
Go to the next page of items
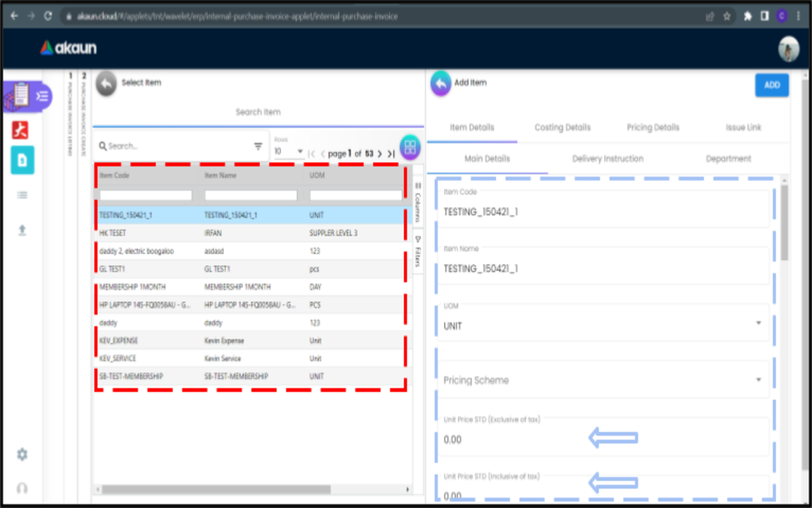[x=379, y=154]
